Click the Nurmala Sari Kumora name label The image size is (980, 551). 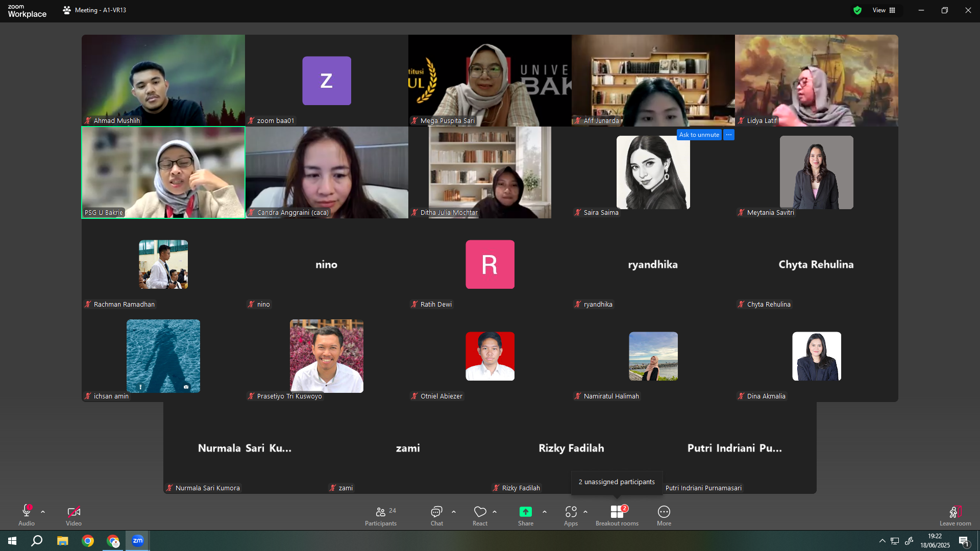coord(208,488)
